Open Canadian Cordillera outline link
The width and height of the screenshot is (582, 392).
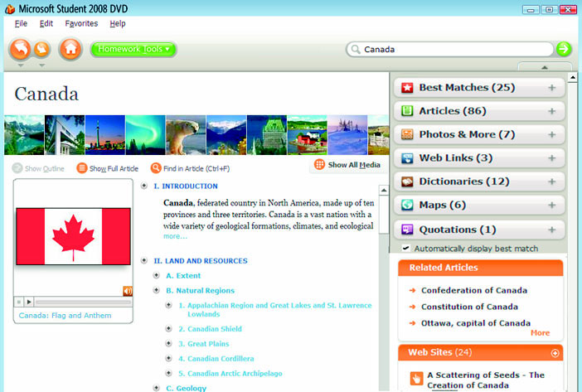pyautogui.click(x=216, y=359)
